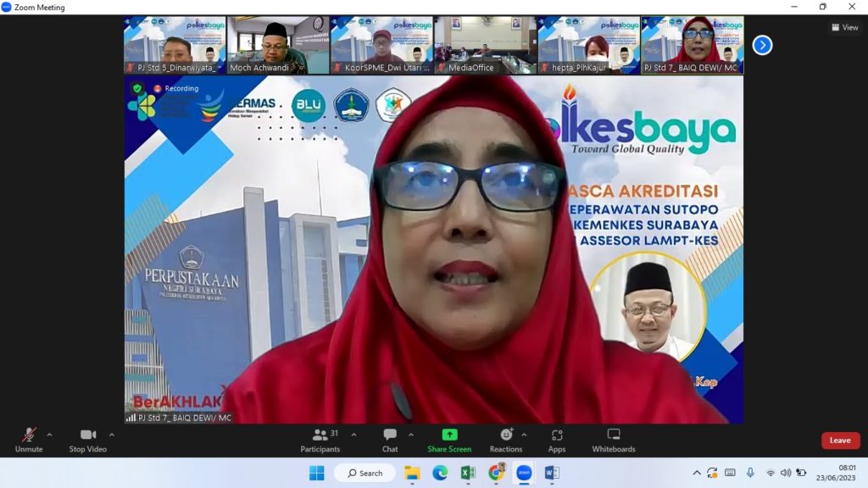Select PJ Std 7_BAIQ DEWI thumbnail in the top strip
Screen dimensions: 868x488
(693, 45)
